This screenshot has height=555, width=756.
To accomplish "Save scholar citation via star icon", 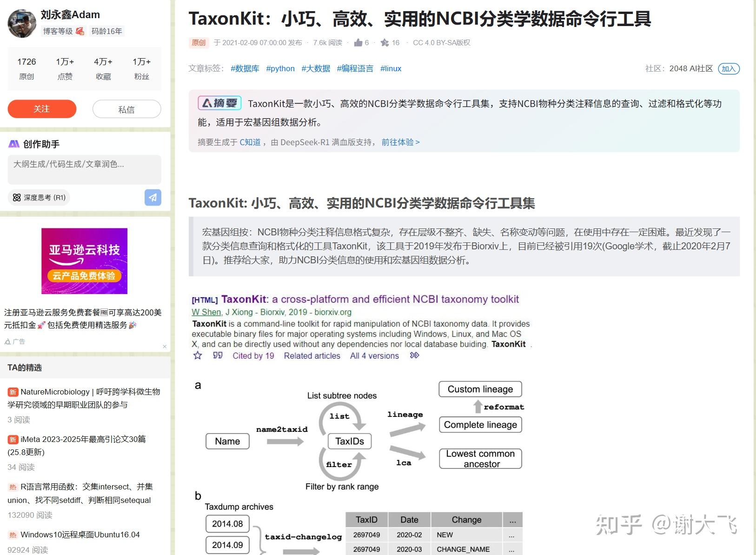I will click(198, 355).
